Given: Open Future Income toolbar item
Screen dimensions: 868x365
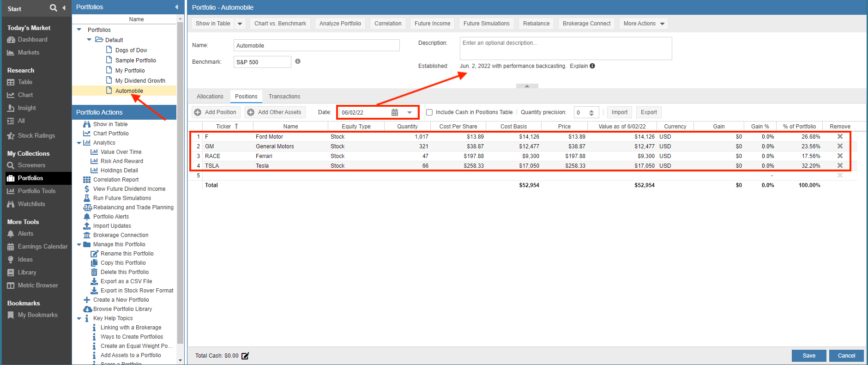Looking at the screenshot, I should click(432, 24).
